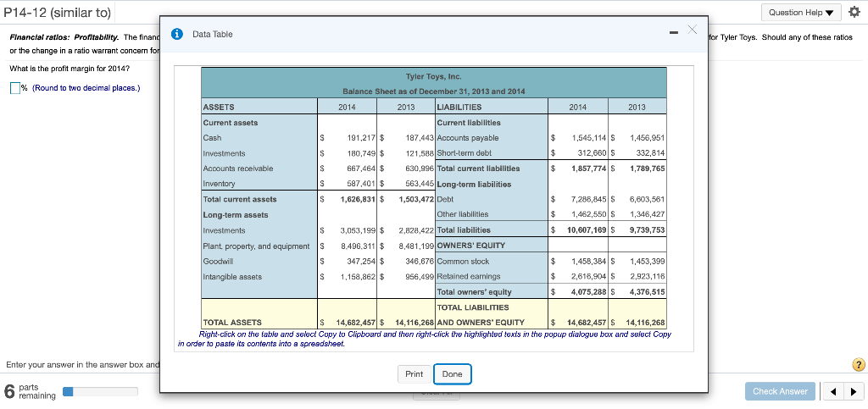The height and width of the screenshot is (409, 868).
Task: Click the Tyler Toys, Inc. table title
Action: click(x=433, y=76)
